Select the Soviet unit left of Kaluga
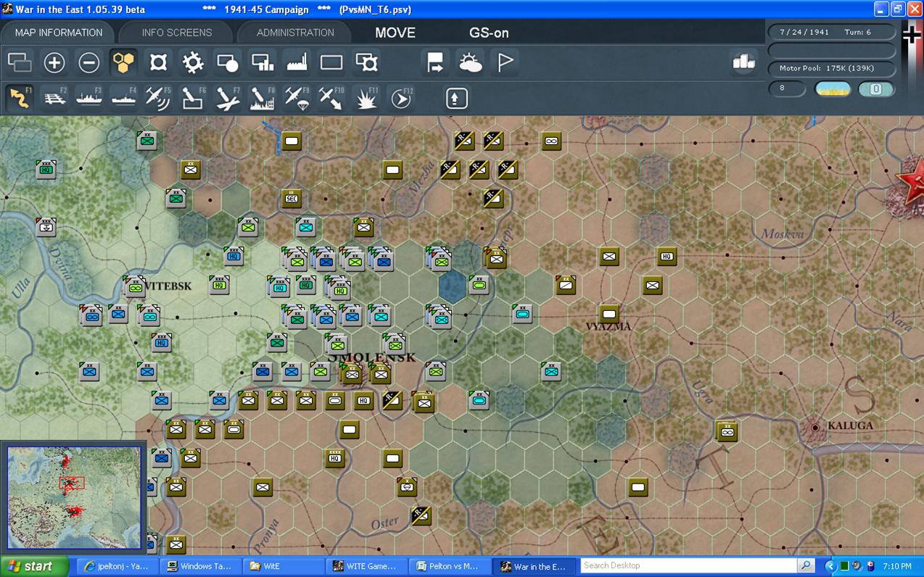Viewport: 924px width, 577px height. [x=727, y=431]
